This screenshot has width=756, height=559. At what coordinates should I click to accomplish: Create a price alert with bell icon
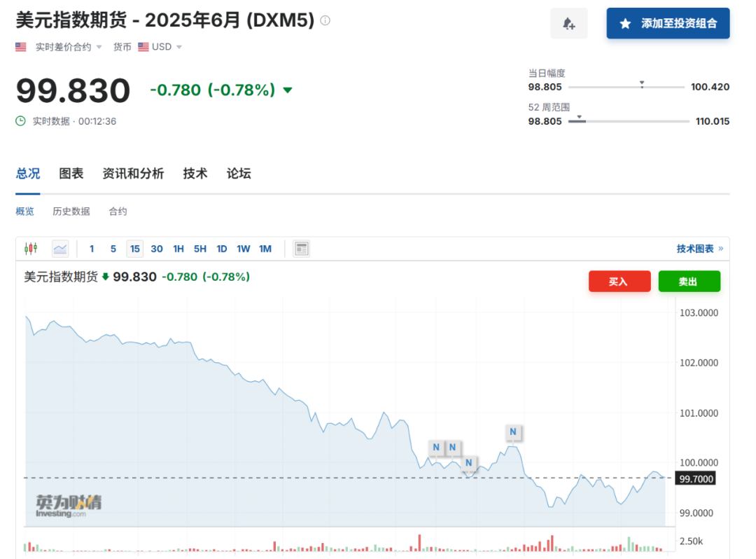(x=568, y=24)
